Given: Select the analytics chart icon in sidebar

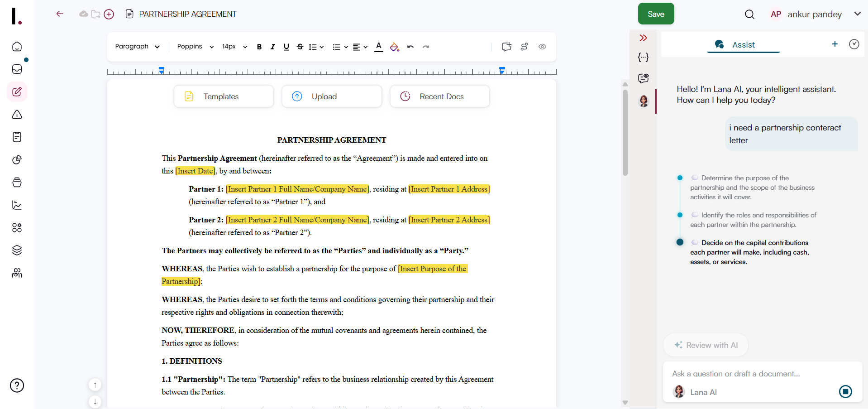Looking at the screenshot, I should (x=17, y=205).
